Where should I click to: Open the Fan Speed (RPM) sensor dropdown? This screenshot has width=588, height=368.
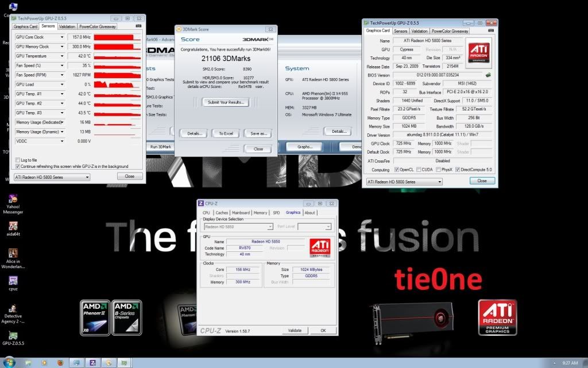tap(62, 75)
